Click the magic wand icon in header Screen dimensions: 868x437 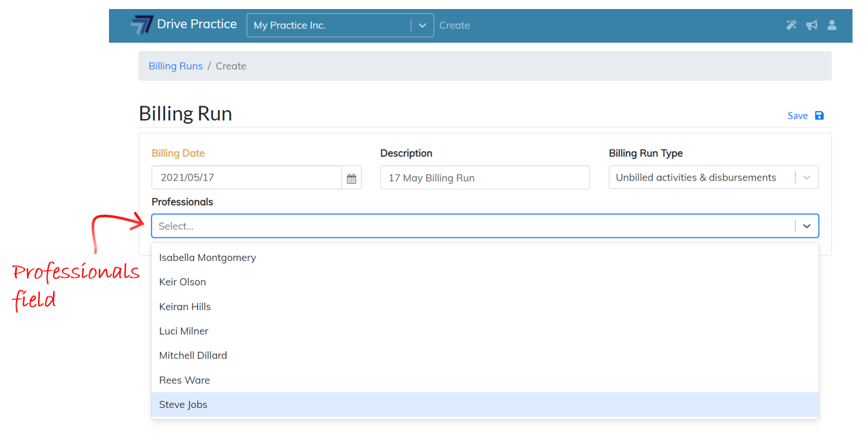pyautogui.click(x=791, y=25)
